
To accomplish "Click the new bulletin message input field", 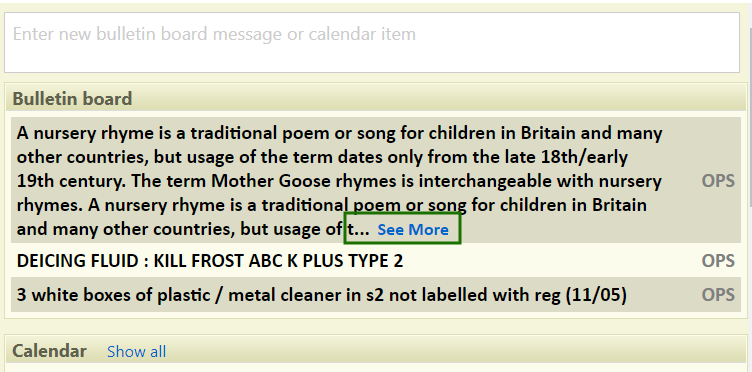I will point(372,43).
